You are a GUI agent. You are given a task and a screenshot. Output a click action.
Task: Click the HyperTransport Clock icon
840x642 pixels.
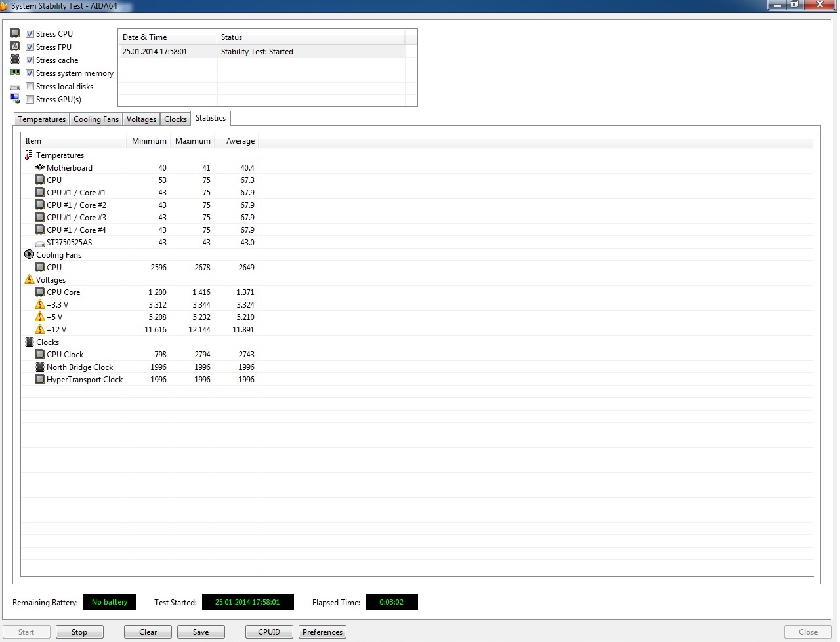click(40, 379)
